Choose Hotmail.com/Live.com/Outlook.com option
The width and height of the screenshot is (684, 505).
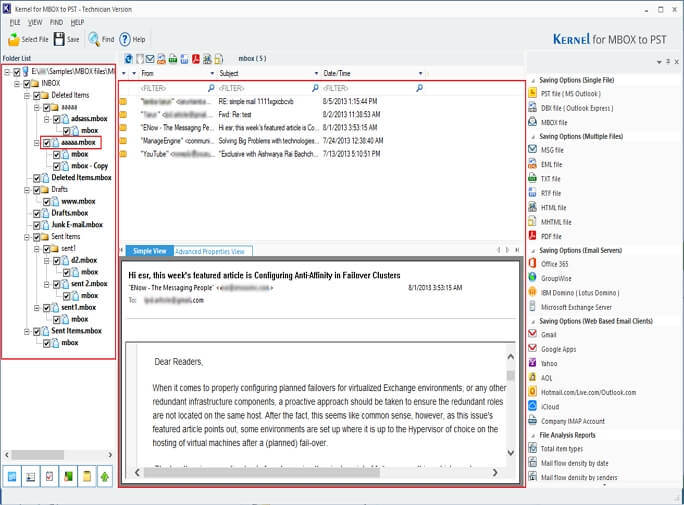point(588,392)
